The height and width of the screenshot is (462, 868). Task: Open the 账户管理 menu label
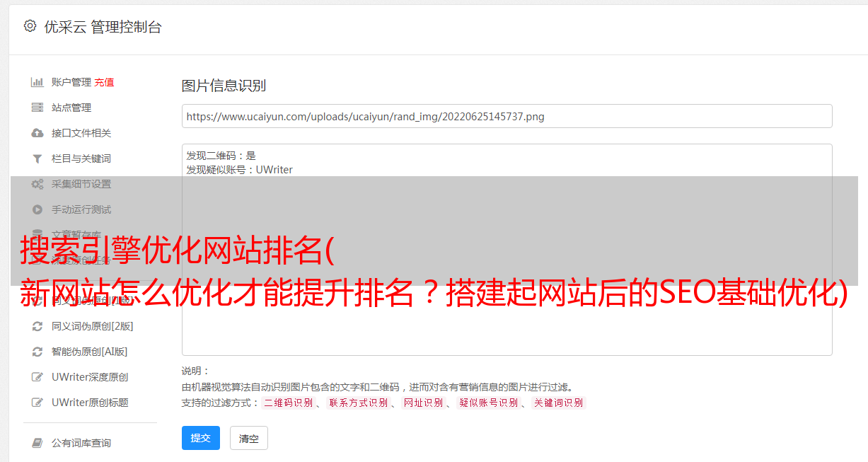pyautogui.click(x=71, y=82)
